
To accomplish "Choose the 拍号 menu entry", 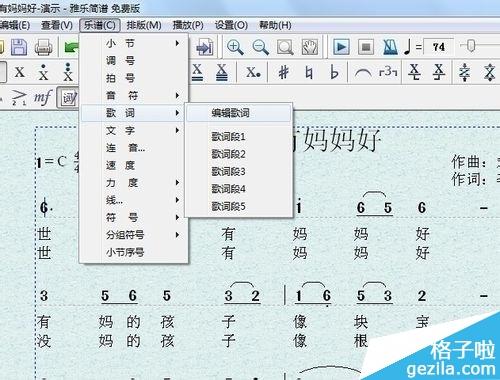I will (133, 78).
